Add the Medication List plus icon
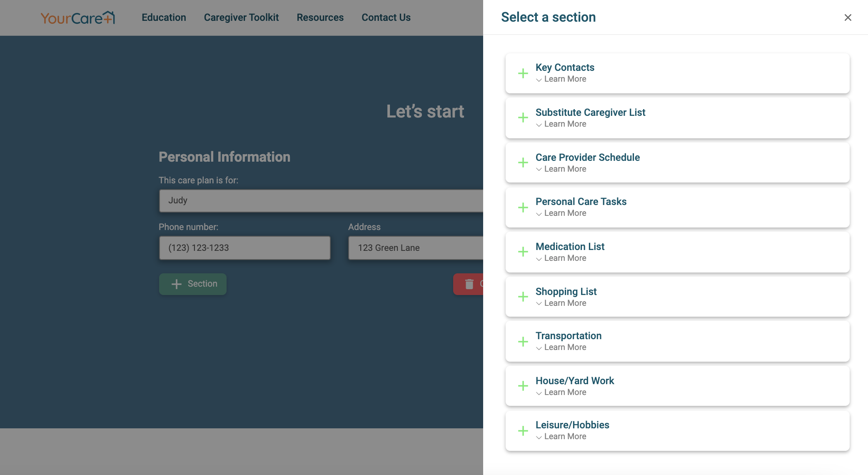Image resolution: width=868 pixels, height=475 pixels. point(523,252)
